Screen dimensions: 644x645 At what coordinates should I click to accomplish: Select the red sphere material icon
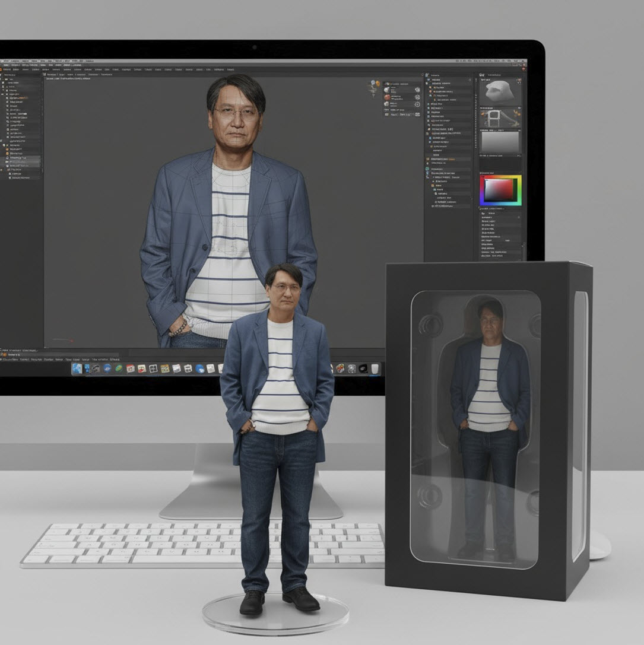point(388,97)
